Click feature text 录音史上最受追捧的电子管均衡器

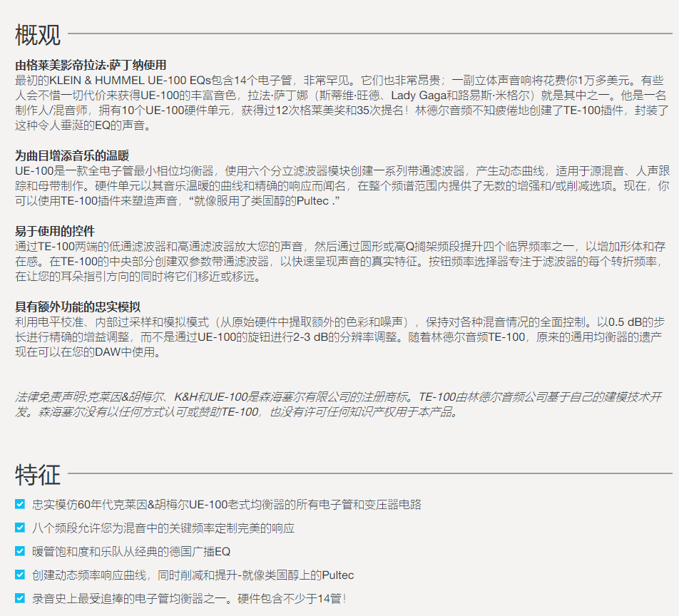[189, 599]
